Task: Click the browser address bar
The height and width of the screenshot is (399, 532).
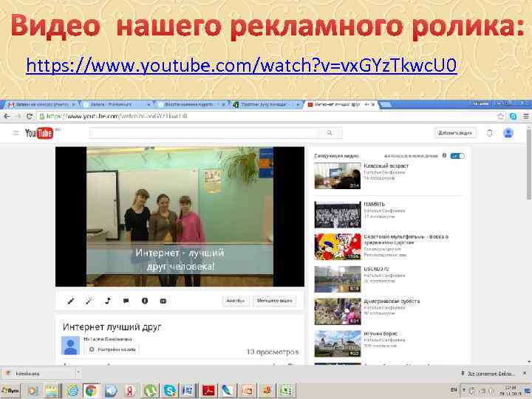Action: (266, 117)
